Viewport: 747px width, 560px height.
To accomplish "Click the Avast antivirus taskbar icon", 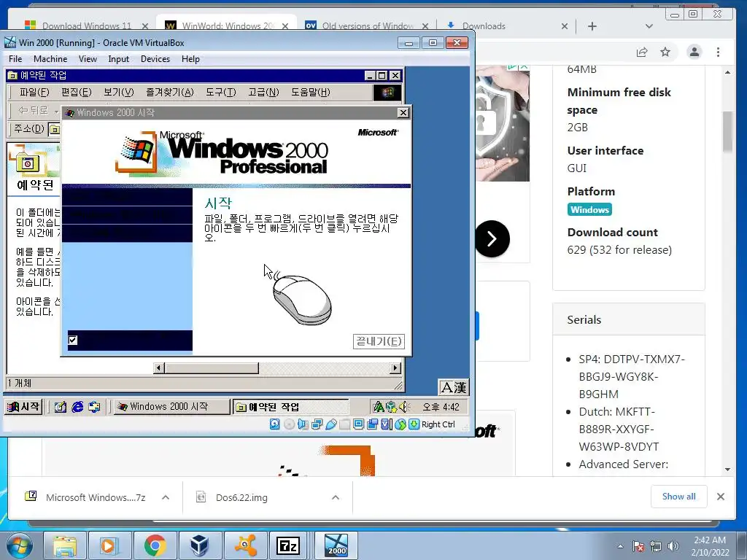I will coord(245,545).
